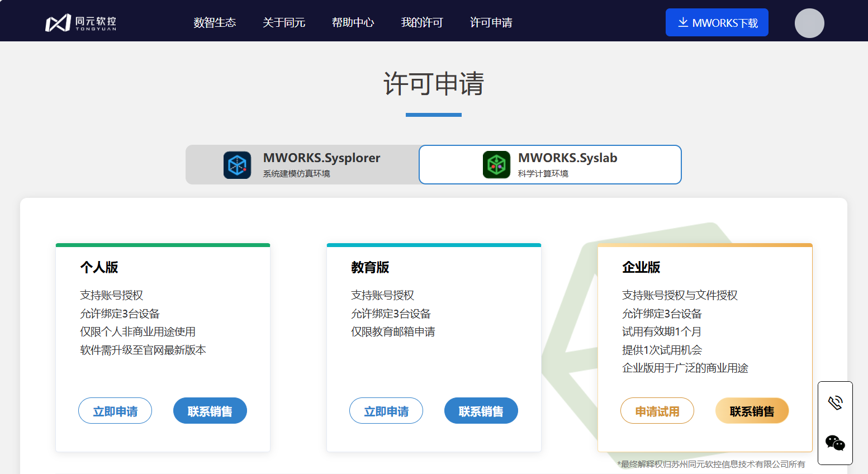Click the MWORKS.Sysplorer cube icon

pos(237,165)
